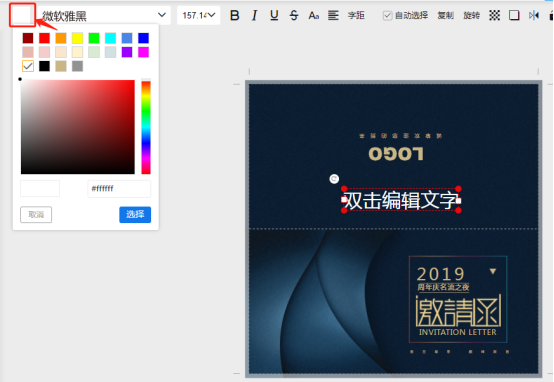Underline the selected text

tap(274, 15)
